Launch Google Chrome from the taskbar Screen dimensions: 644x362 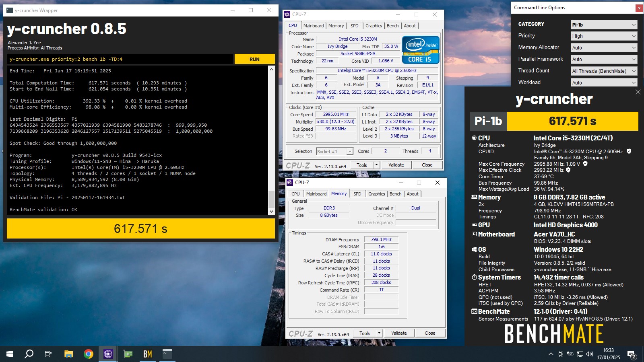[x=89, y=354]
